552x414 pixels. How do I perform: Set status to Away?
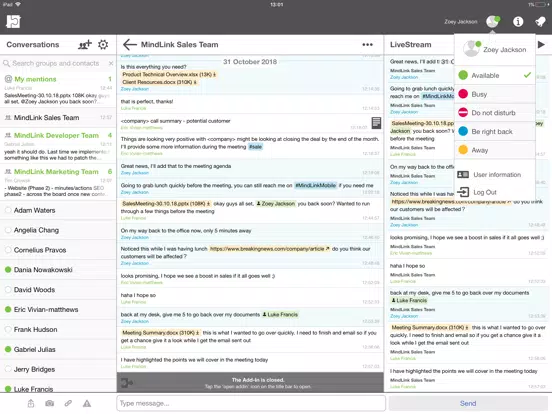(495, 150)
